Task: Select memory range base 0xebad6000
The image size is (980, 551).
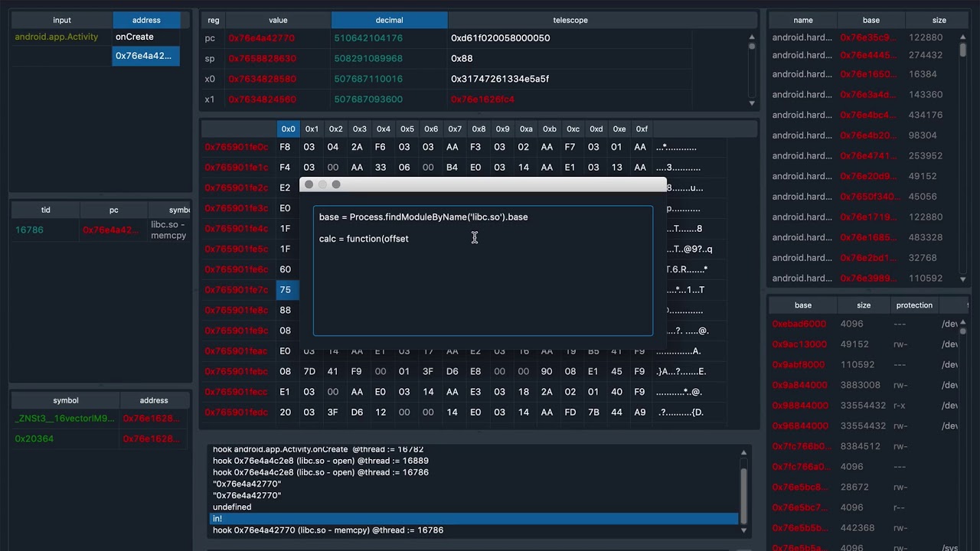Action: click(799, 324)
